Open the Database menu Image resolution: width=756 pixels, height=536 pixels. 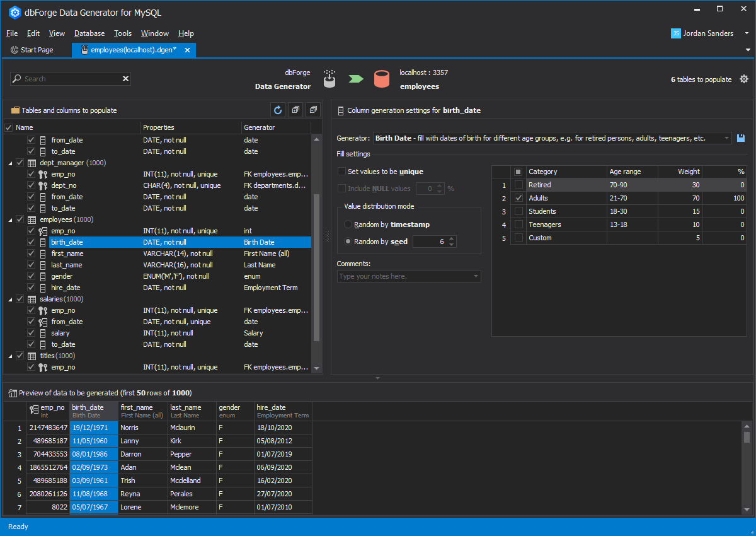[89, 33]
